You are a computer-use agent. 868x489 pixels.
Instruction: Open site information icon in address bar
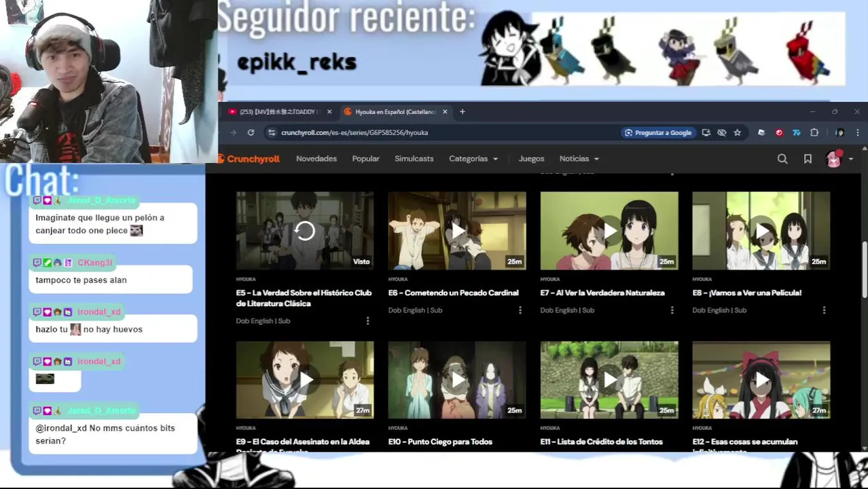(271, 132)
